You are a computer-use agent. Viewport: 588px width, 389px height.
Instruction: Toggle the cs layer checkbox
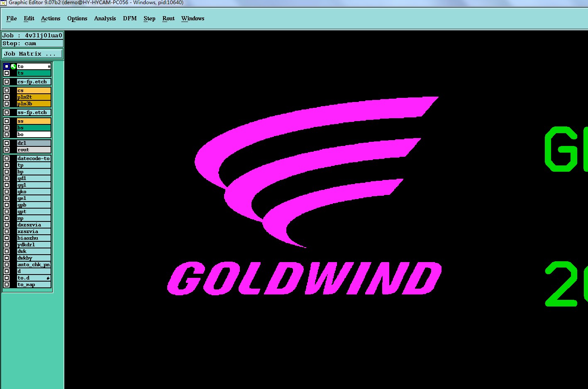[x=7, y=90]
